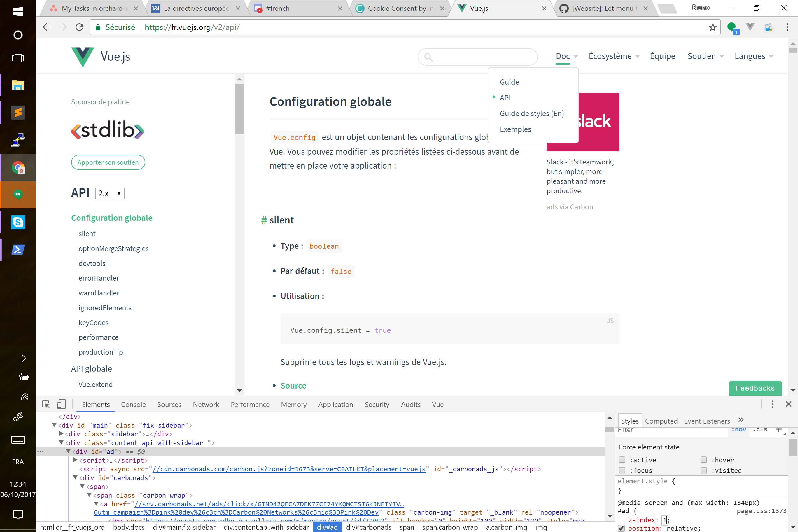Image resolution: width=798 pixels, height=532 pixels.
Task: Click the DevTools inspect element picker icon
Action: tap(46, 405)
